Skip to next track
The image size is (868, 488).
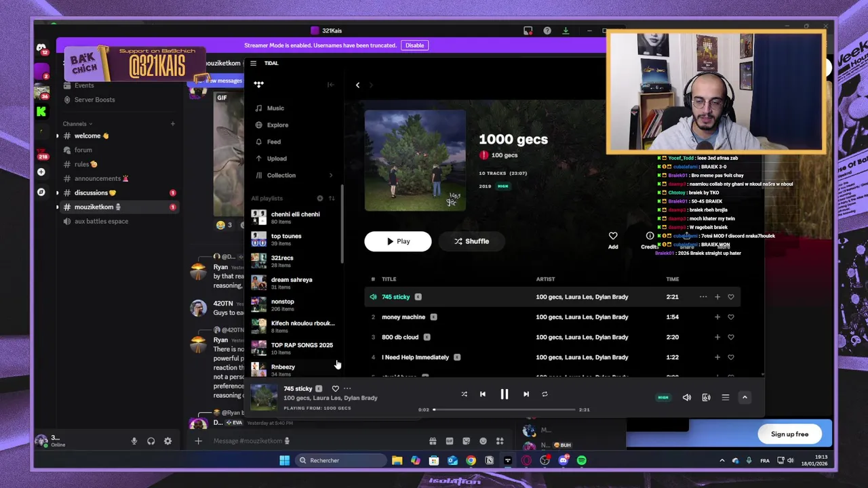[526, 394]
